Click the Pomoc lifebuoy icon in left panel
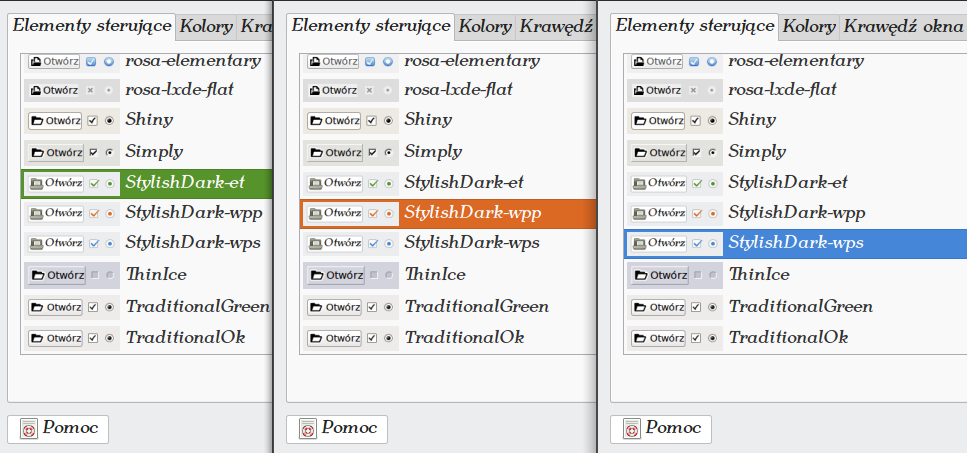The height and width of the screenshot is (453, 967). [29, 429]
